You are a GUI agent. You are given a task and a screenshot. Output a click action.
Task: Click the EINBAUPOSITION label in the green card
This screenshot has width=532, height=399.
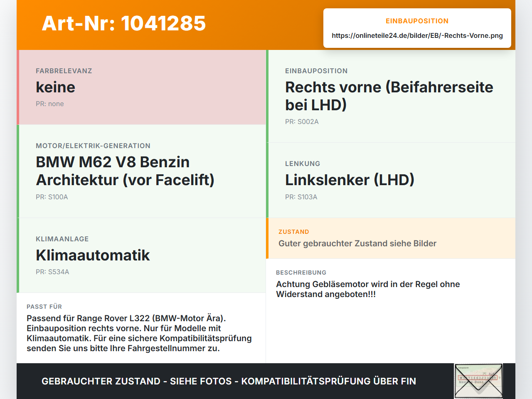(316, 71)
